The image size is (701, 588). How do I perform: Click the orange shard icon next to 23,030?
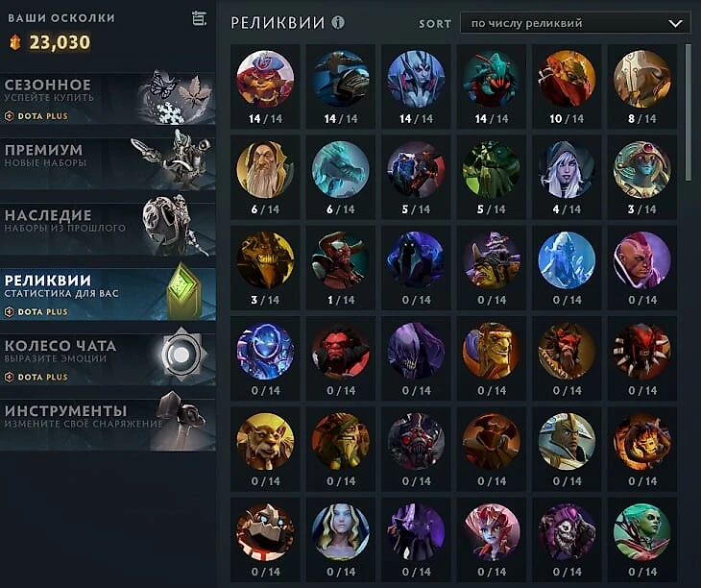(x=15, y=43)
